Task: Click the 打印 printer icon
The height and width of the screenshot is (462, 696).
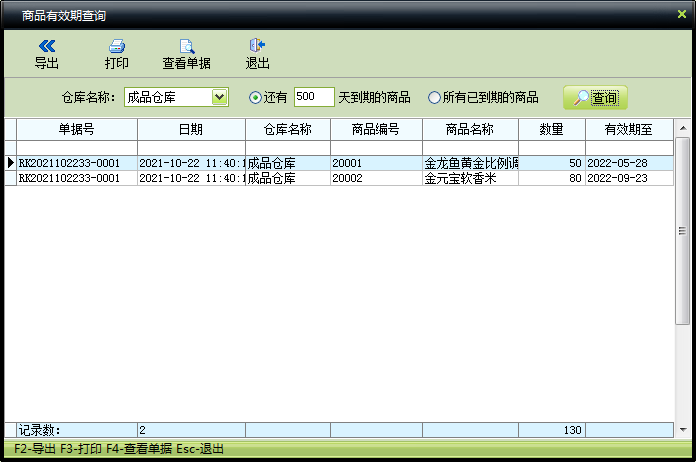Action: pyautogui.click(x=117, y=46)
